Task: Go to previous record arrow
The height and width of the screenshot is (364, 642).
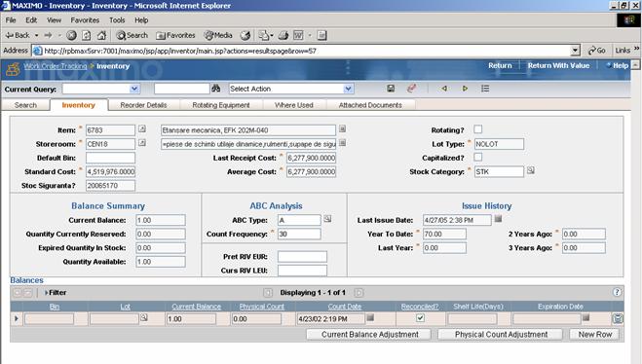Action: [x=444, y=89]
